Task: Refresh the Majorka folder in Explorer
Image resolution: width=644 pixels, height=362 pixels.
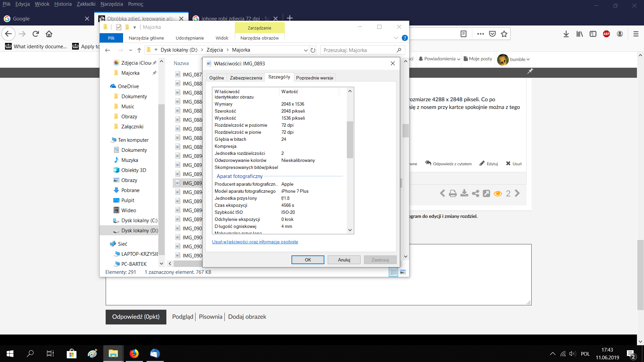Action: 313,50
